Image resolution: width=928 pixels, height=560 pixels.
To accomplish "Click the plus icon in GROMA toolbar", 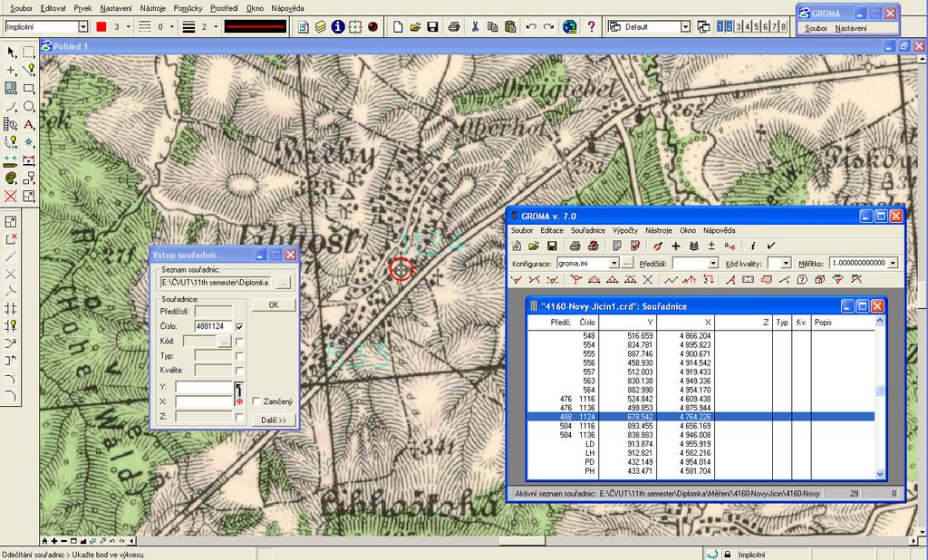I will [x=676, y=246].
